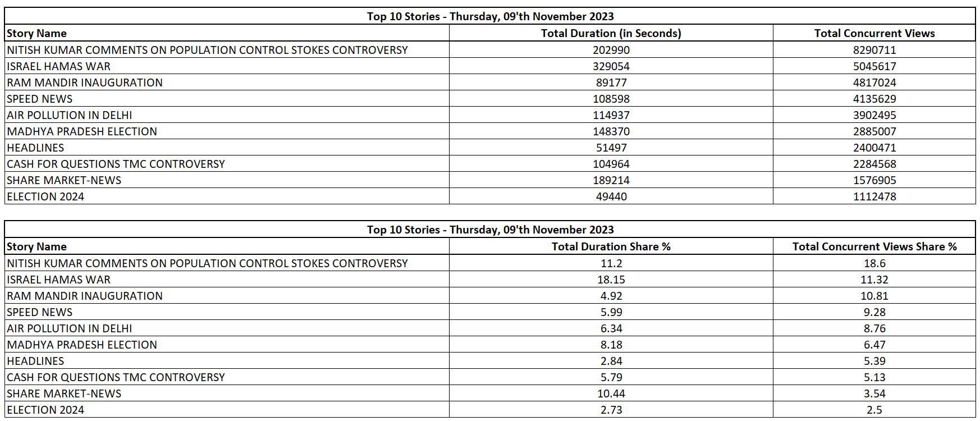980x421 pixels.
Task: Select the duration cell showing 202990
Action: click(x=611, y=50)
